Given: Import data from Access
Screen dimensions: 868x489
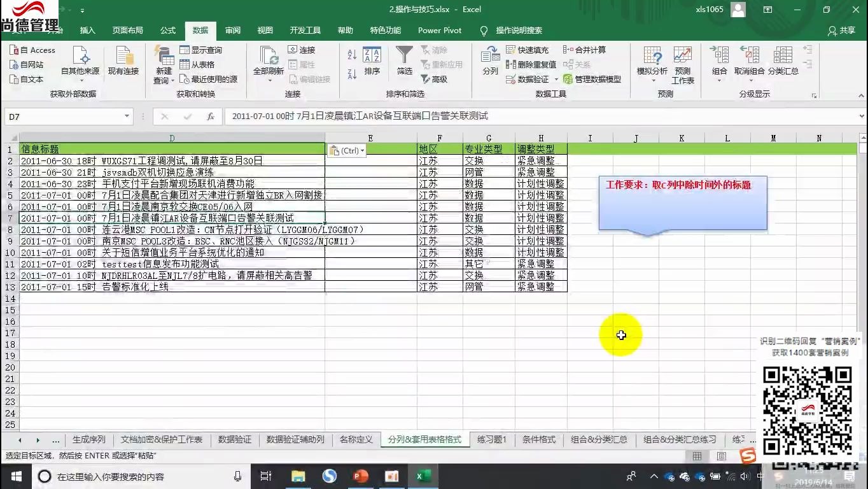Looking at the screenshot, I should (x=32, y=50).
